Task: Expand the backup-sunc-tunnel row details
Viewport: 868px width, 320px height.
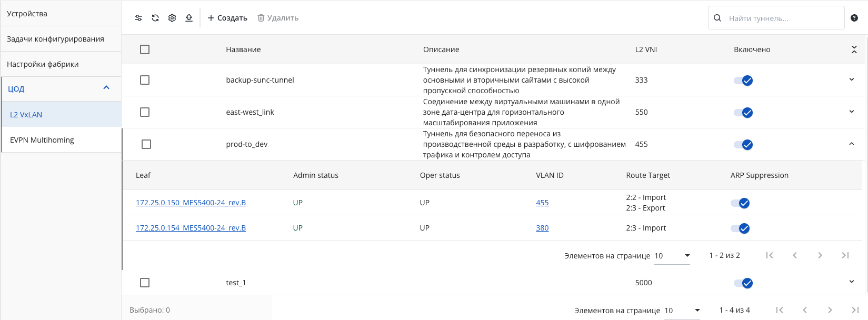Action: coord(852,79)
